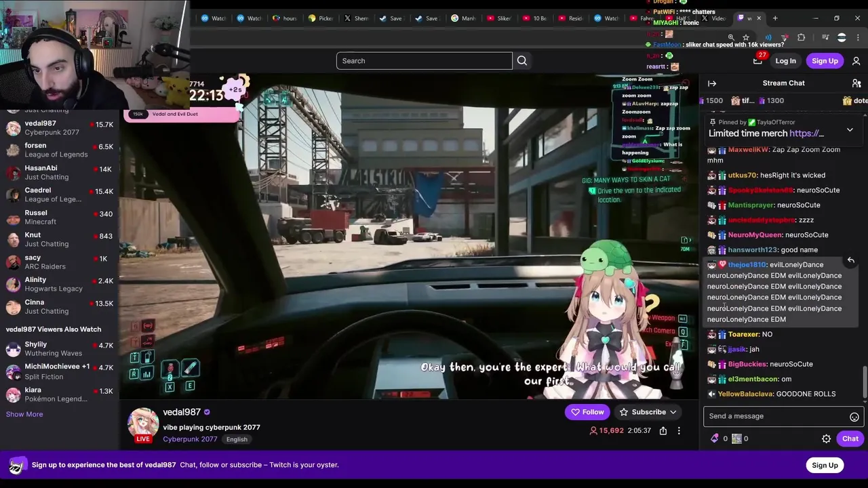Image resolution: width=868 pixels, height=488 pixels.
Task: Open the chat community users icon
Action: click(x=856, y=83)
